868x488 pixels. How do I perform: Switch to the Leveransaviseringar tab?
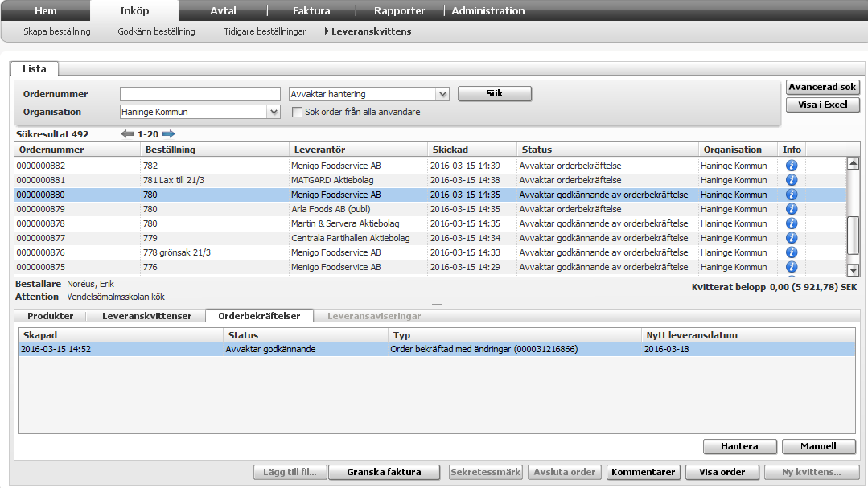coord(374,316)
